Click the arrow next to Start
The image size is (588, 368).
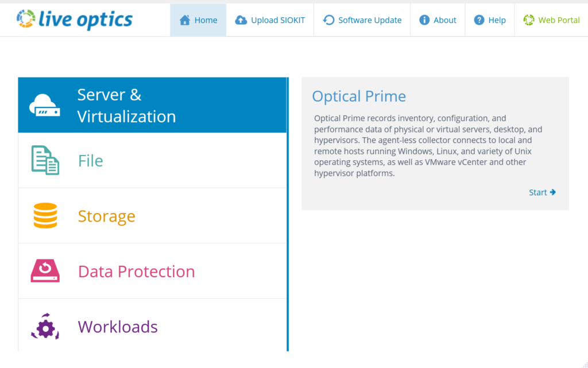point(553,192)
